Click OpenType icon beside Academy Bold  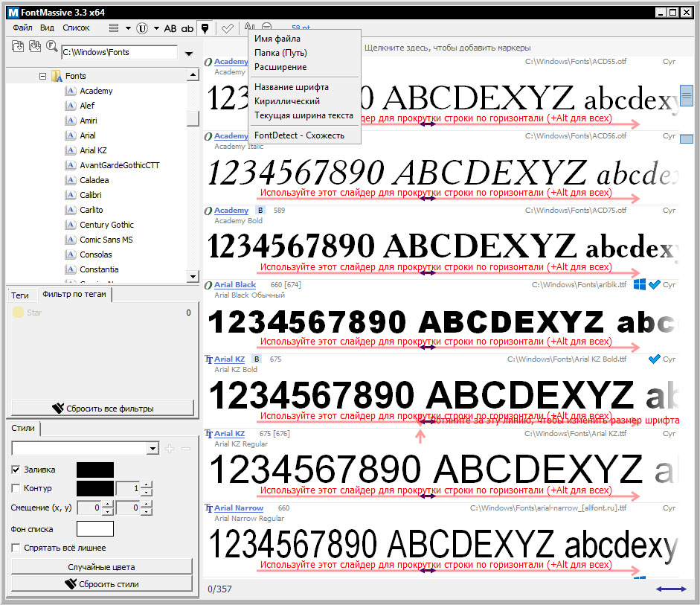(x=208, y=211)
